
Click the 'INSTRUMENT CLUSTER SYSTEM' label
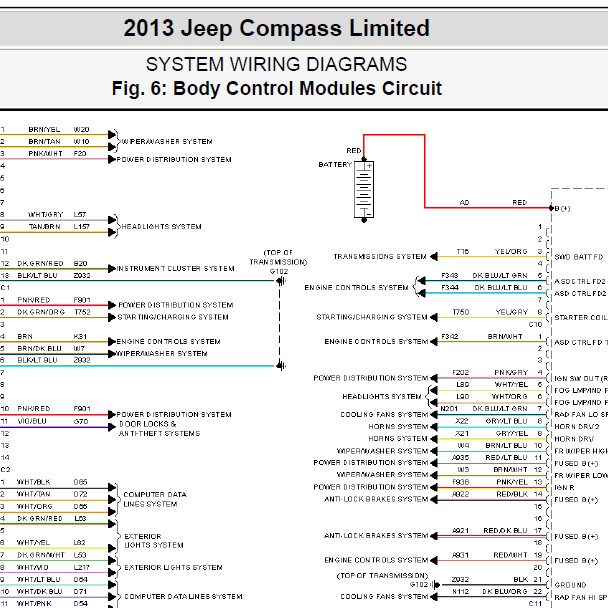coord(175,268)
